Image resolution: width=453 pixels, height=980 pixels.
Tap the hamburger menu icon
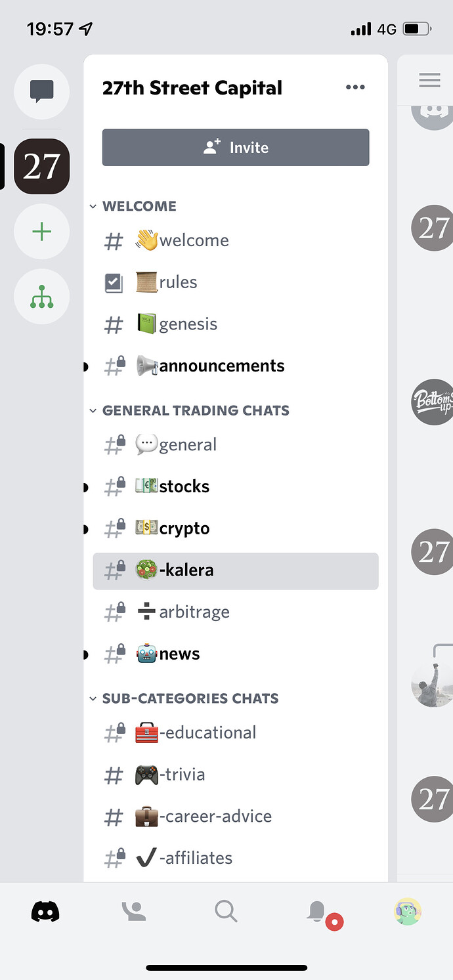pos(430,80)
